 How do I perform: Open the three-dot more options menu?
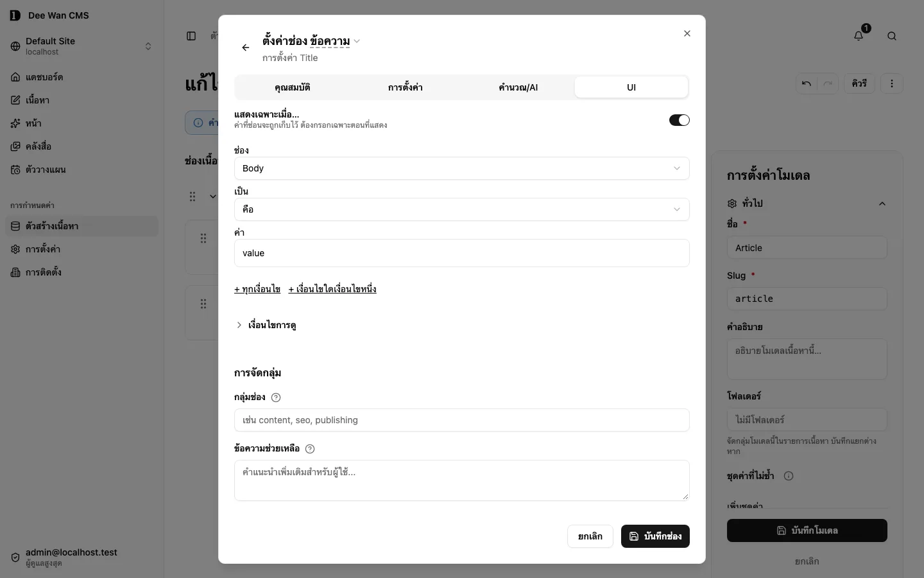892,83
